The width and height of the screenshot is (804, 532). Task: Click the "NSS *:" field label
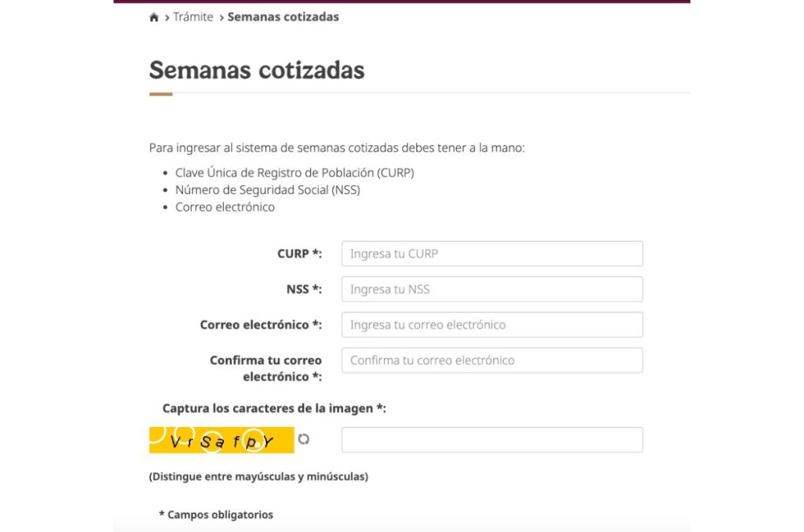click(304, 289)
